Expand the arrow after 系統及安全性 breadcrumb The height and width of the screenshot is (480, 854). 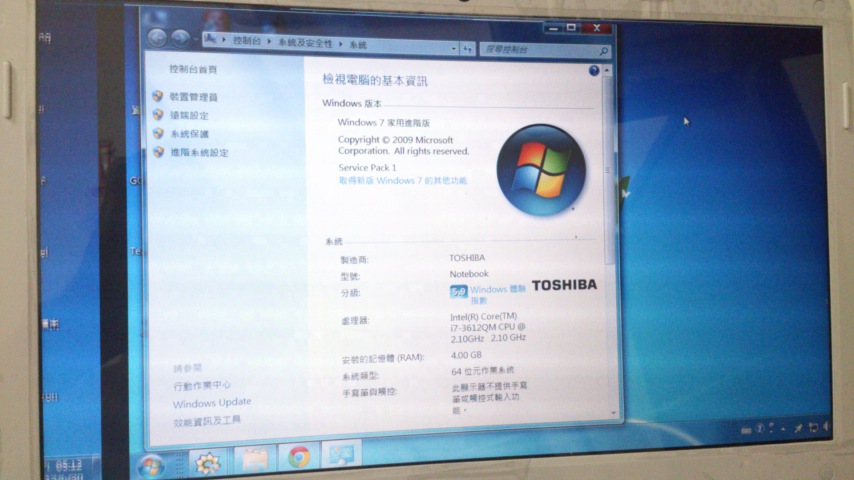click(x=340, y=44)
